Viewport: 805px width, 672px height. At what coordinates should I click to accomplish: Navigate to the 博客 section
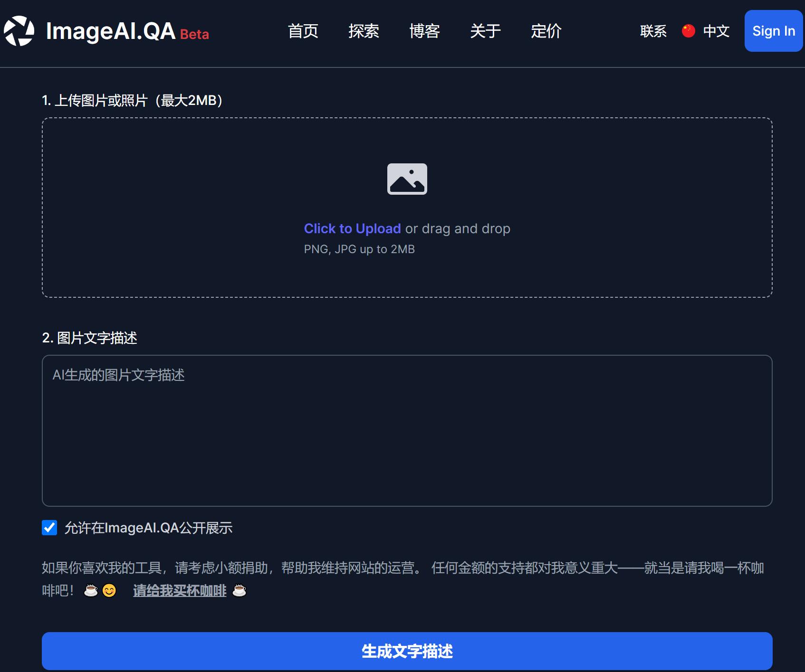[425, 31]
